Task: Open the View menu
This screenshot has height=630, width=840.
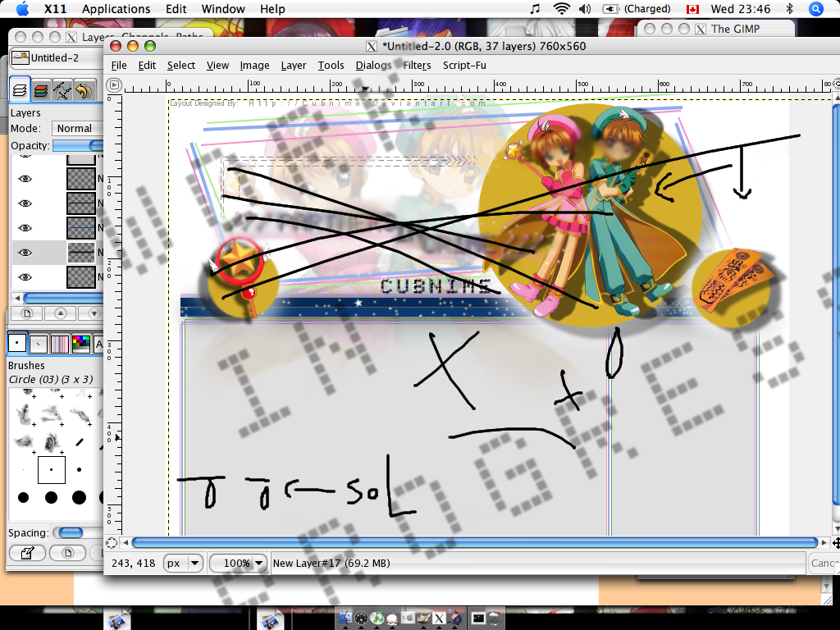Action: pyautogui.click(x=217, y=66)
